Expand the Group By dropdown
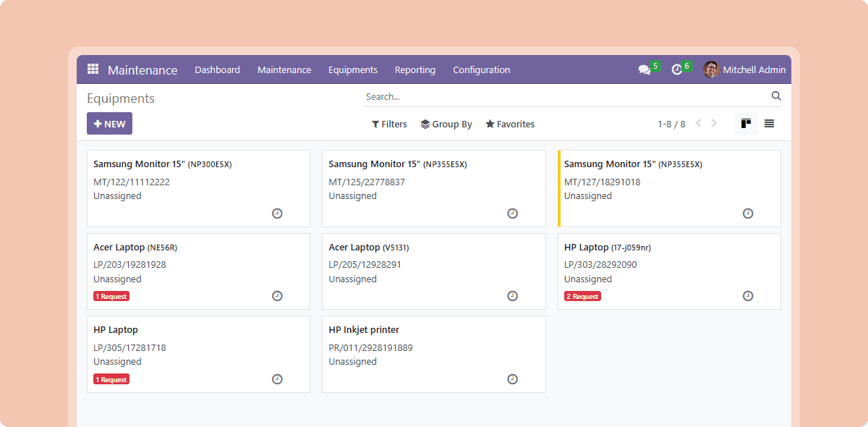 (446, 124)
